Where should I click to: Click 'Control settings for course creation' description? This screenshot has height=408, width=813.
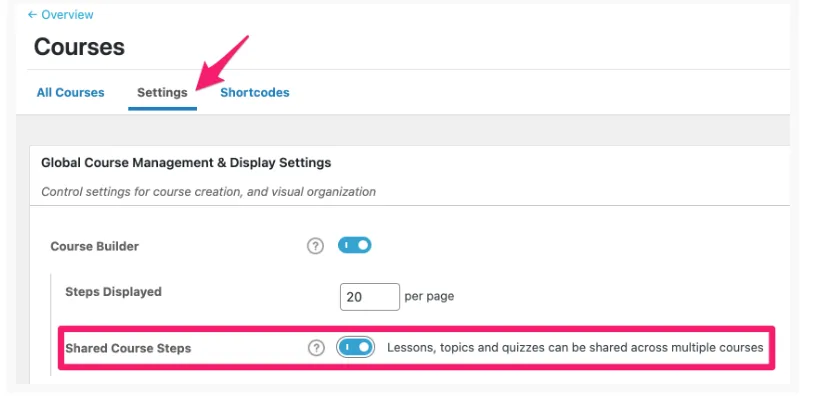tap(208, 192)
